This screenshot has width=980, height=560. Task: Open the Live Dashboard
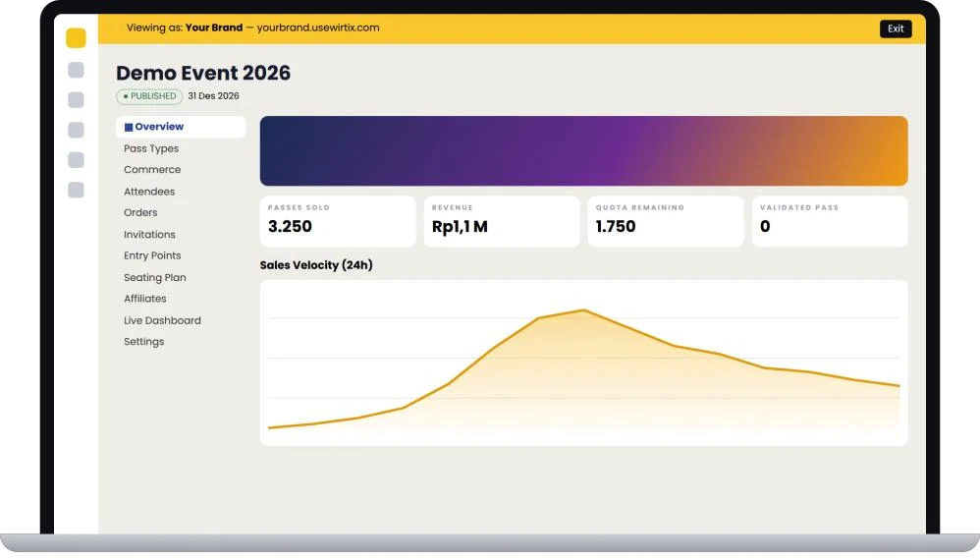tap(162, 320)
